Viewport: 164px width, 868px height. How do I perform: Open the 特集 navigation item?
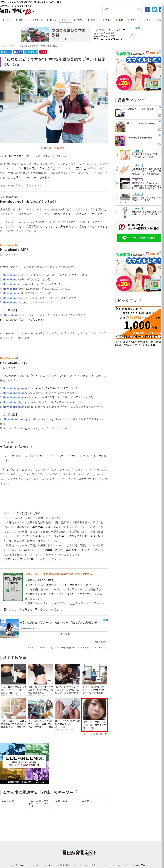tap(107, 20)
